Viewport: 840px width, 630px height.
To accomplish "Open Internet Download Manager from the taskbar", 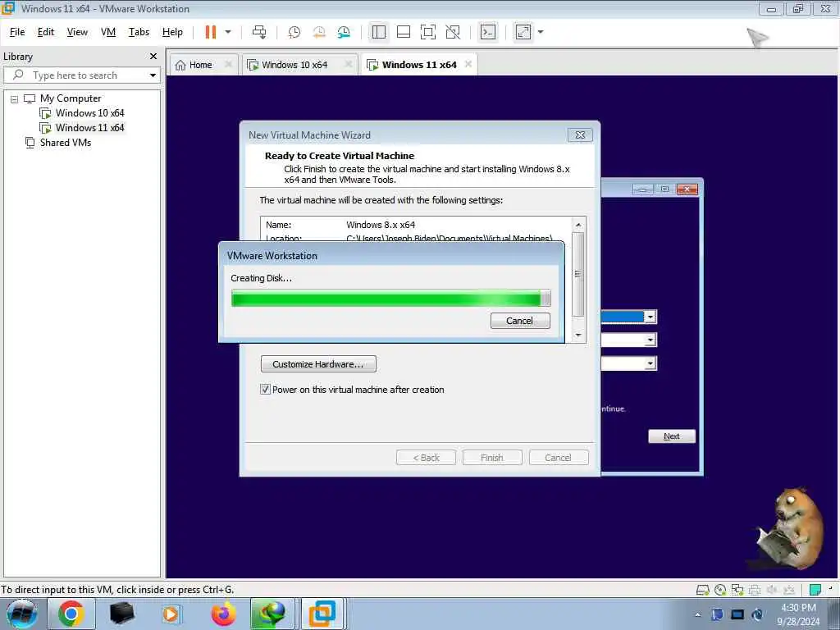I will click(x=272, y=614).
